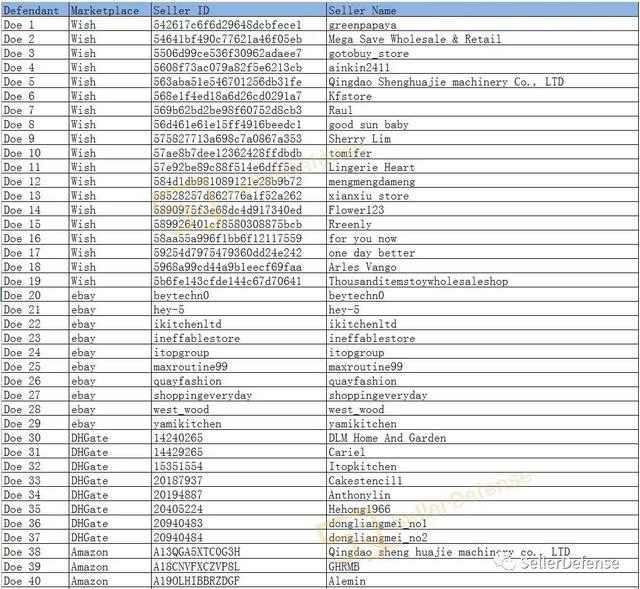Select the seller name cell Flower123
This screenshot has width=640, height=589.
point(482,210)
